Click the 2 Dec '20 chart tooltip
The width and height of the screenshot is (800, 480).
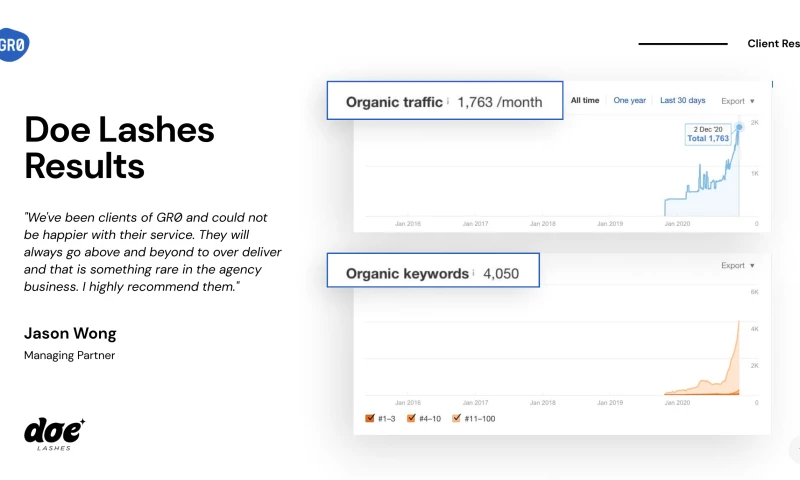click(708, 134)
